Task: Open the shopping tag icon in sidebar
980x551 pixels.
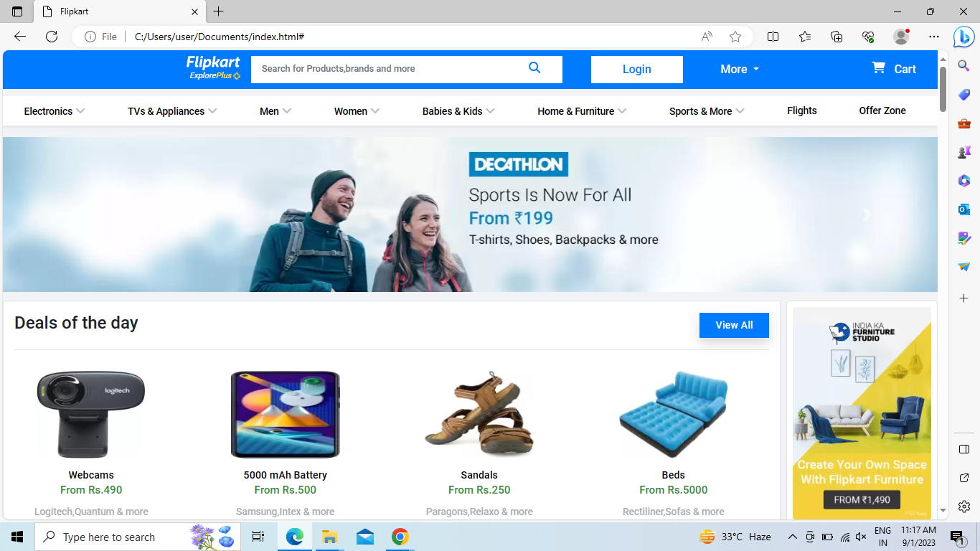Action: coord(964,95)
